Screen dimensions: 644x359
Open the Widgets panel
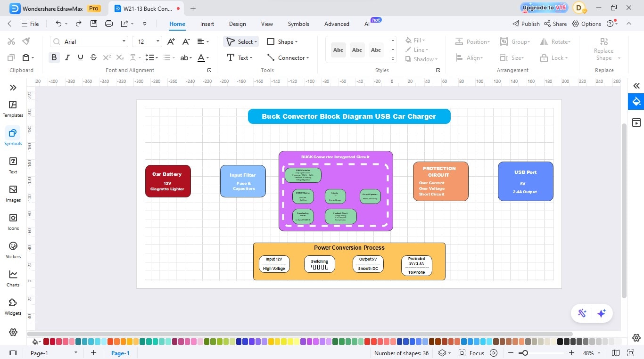pos(13,307)
